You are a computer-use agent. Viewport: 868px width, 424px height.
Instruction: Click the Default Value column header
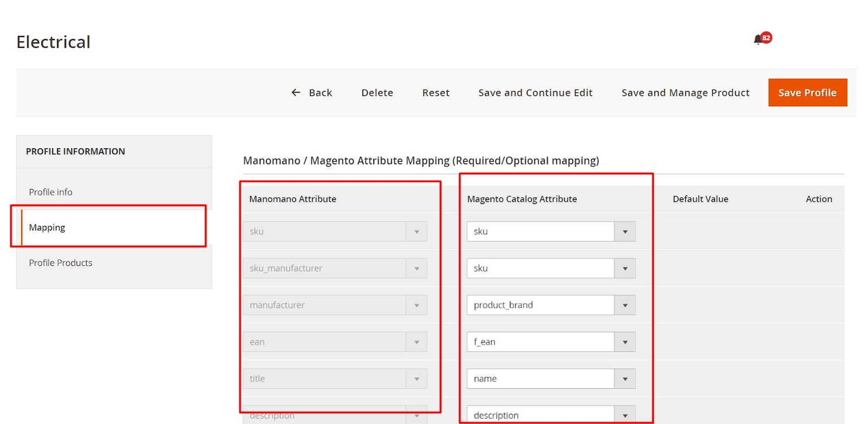(x=700, y=199)
